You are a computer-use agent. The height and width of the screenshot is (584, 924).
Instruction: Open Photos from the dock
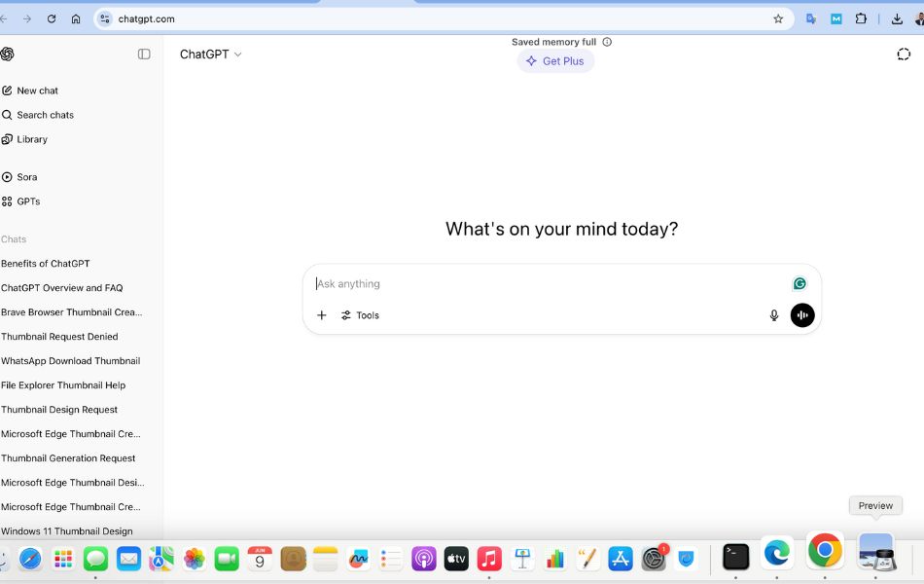tap(194, 558)
